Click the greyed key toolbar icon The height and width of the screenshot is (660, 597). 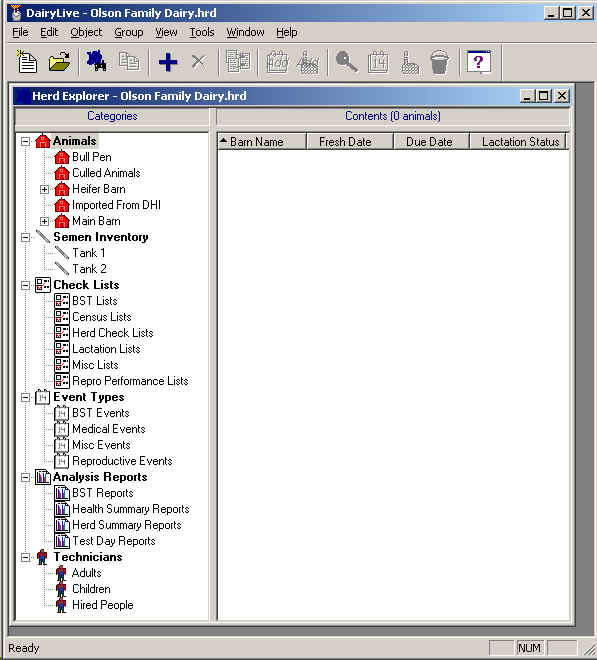tap(346, 62)
